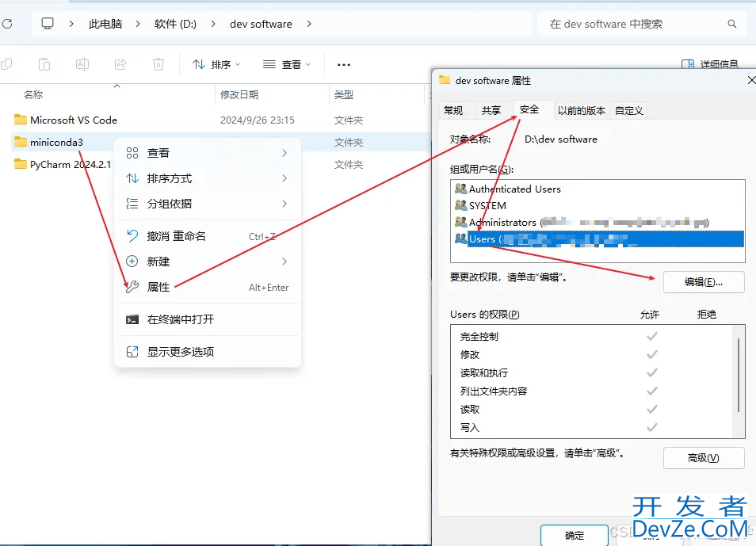Select 属性 in context menu
756x546 pixels.
pyautogui.click(x=208, y=287)
